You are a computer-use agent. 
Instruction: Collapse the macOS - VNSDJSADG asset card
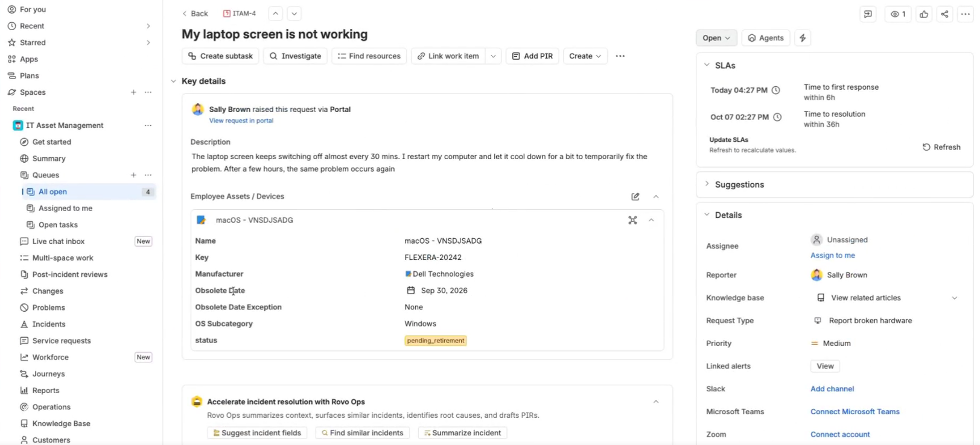pyautogui.click(x=652, y=220)
